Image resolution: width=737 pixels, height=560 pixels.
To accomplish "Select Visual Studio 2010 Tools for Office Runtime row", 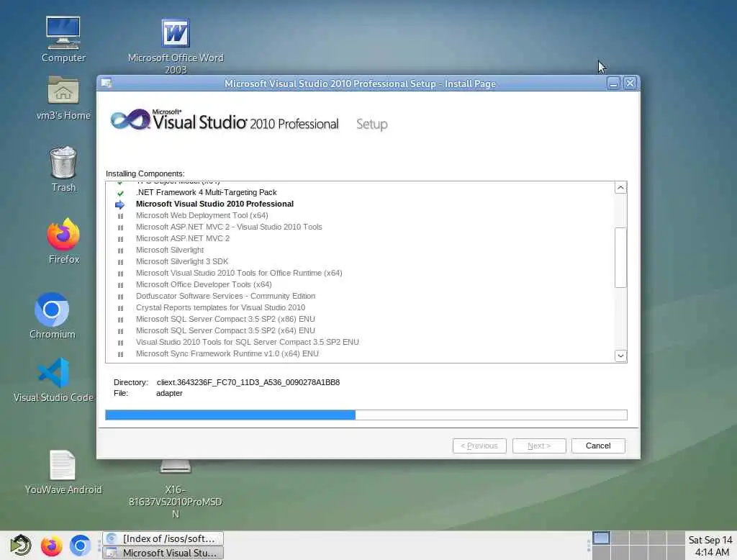I will click(x=239, y=273).
